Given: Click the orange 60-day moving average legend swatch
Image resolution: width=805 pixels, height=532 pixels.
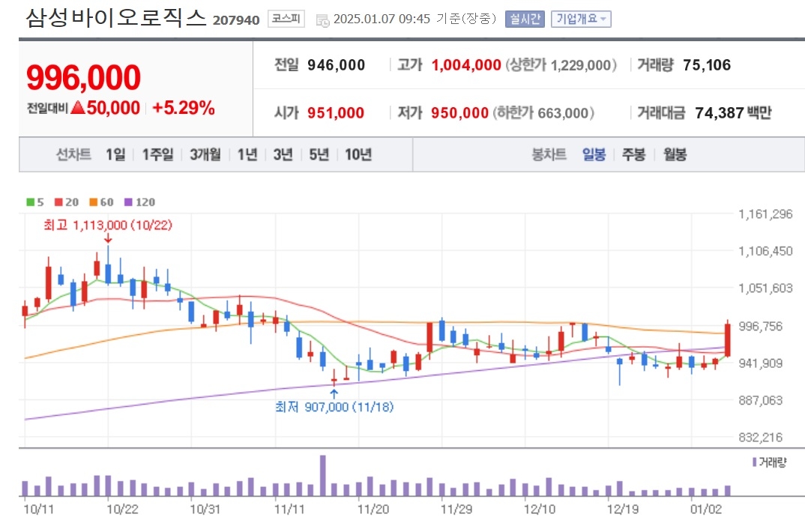Looking at the screenshot, I should [93, 202].
